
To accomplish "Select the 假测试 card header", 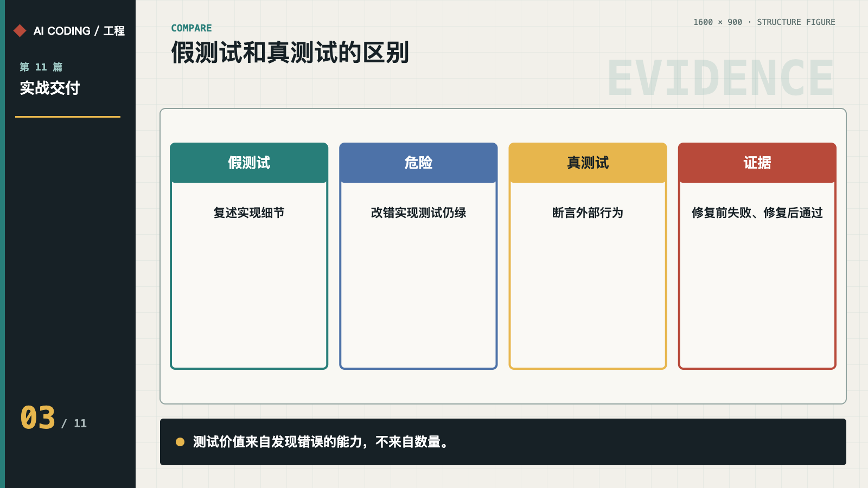I will tap(249, 163).
